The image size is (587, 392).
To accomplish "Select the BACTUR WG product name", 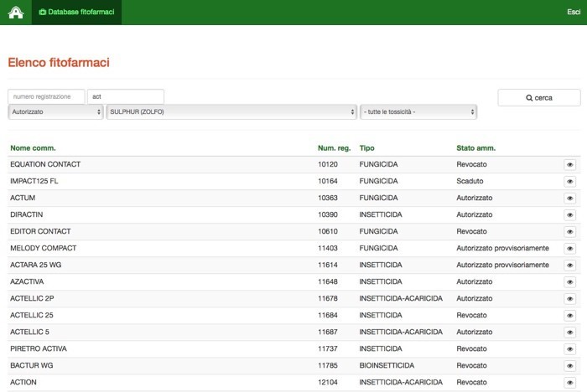I will [x=32, y=365].
